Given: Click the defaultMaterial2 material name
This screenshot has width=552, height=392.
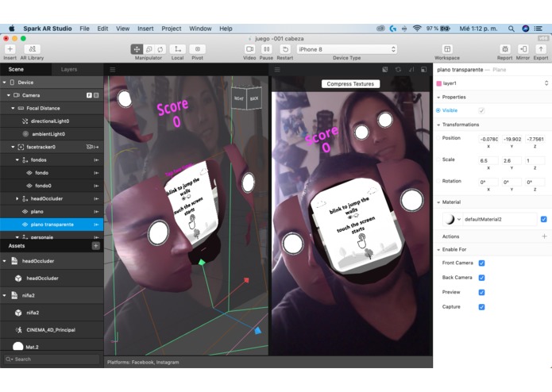Looking at the screenshot, I should click(483, 219).
